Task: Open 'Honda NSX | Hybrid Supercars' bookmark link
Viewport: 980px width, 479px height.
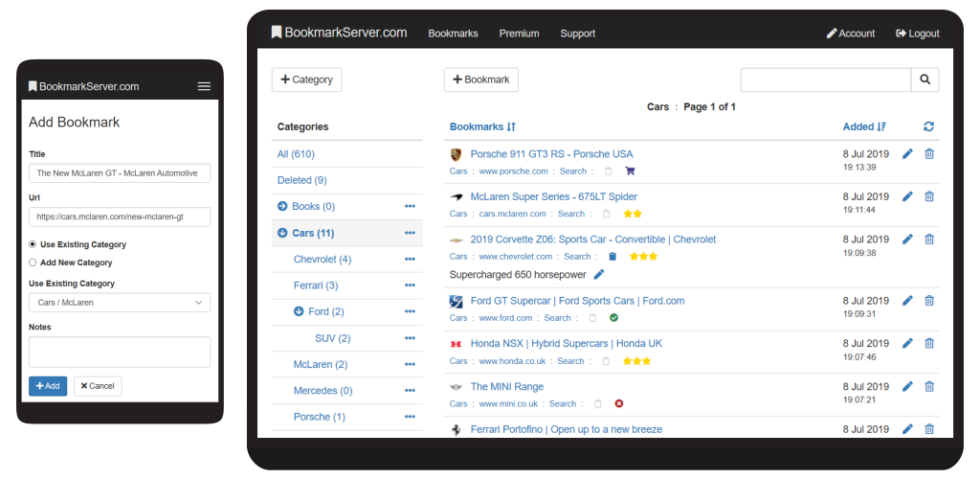Action: click(567, 343)
